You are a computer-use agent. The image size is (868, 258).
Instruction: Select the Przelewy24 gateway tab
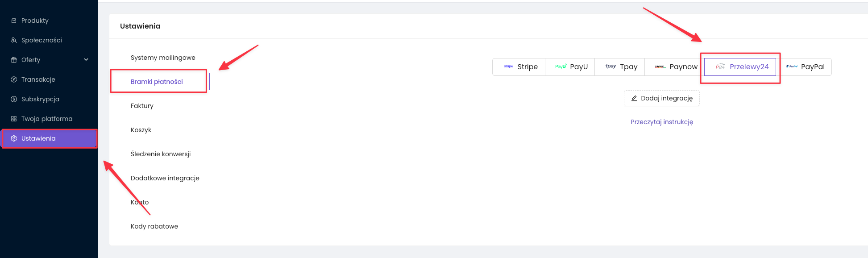(741, 67)
